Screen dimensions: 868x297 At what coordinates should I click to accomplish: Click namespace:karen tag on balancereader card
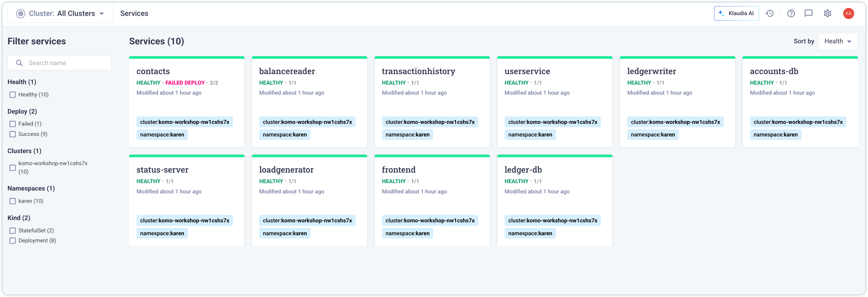click(285, 135)
